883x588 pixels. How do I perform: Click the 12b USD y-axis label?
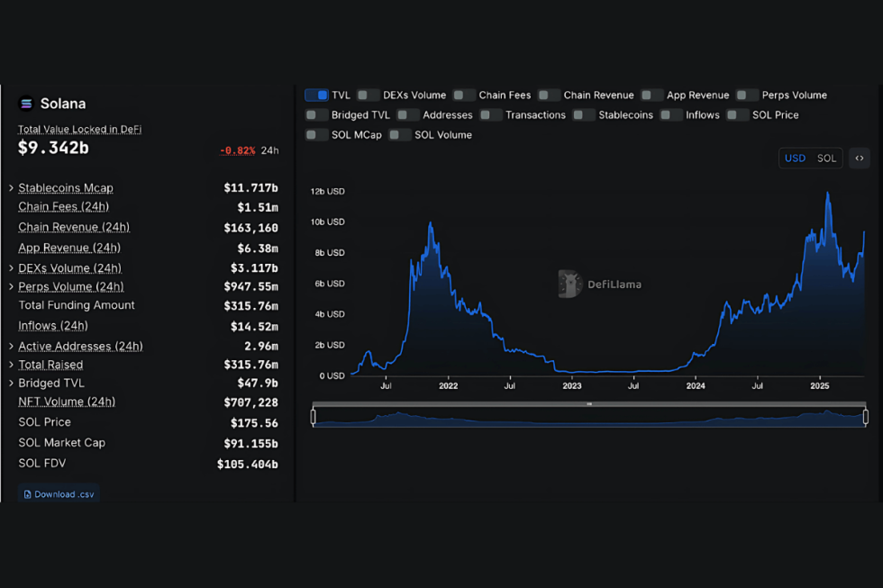pyautogui.click(x=327, y=191)
